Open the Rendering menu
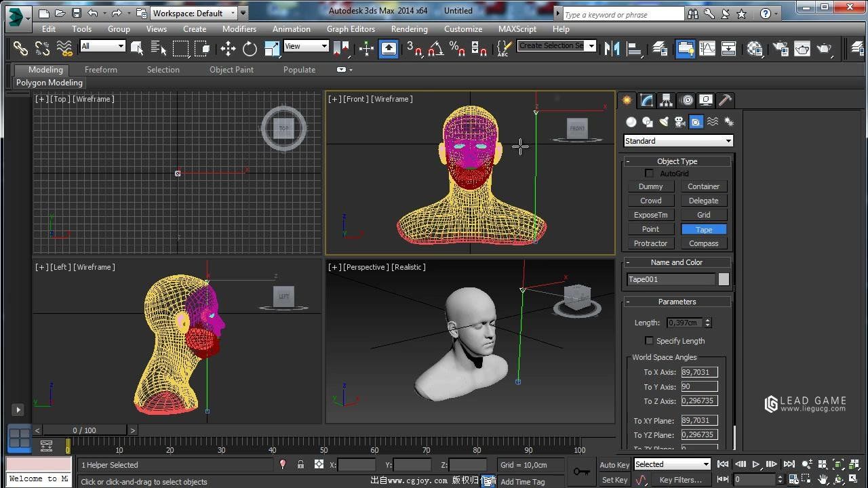This screenshot has height=488, width=868. coord(409,29)
